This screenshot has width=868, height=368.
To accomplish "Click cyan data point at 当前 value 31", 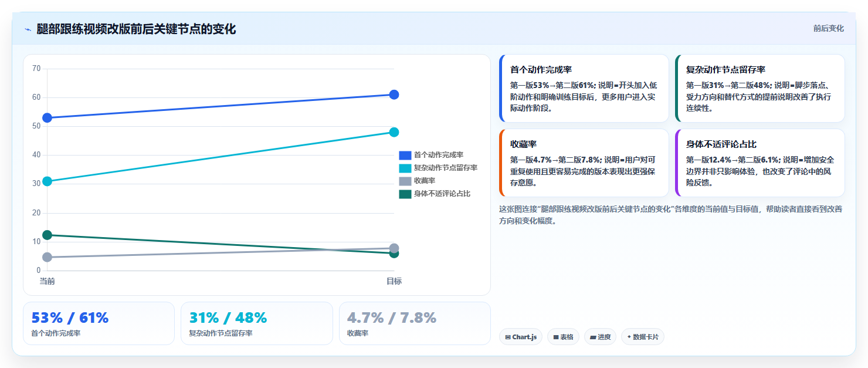I will point(48,181).
